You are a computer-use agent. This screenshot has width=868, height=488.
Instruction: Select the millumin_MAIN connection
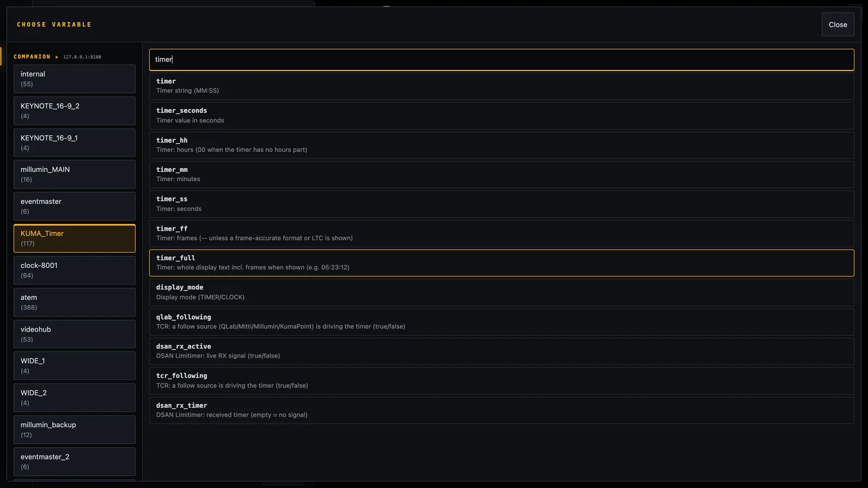tap(74, 175)
